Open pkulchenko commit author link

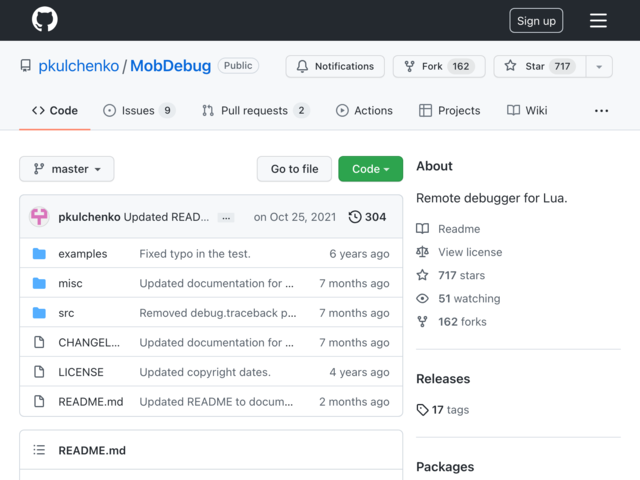(x=89, y=217)
